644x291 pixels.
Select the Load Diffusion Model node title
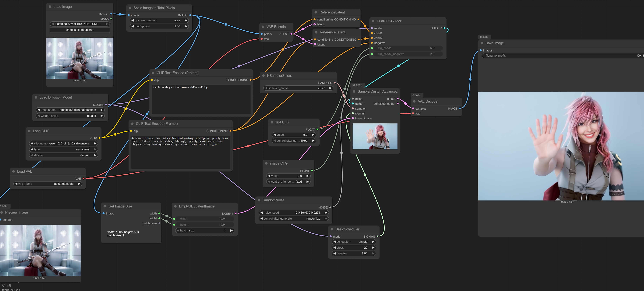tap(56, 97)
